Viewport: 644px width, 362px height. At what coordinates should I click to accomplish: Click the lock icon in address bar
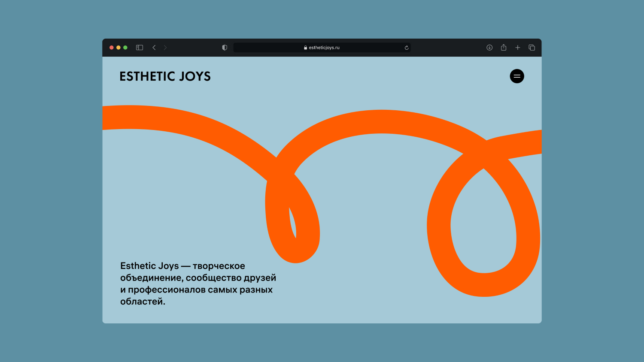tap(306, 48)
